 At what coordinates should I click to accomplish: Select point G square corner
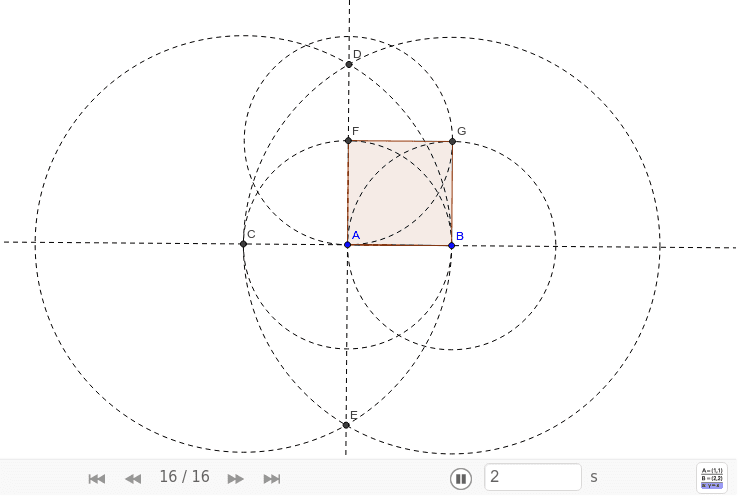point(452,141)
